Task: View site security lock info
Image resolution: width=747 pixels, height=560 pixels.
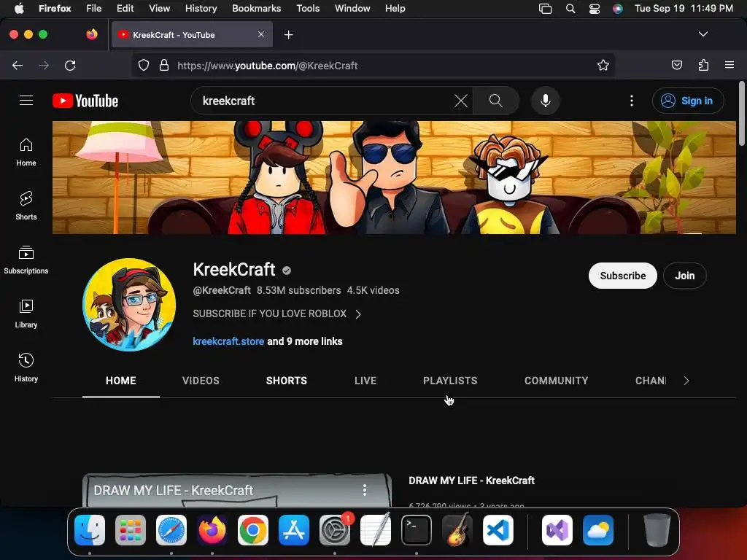Action: pos(164,66)
